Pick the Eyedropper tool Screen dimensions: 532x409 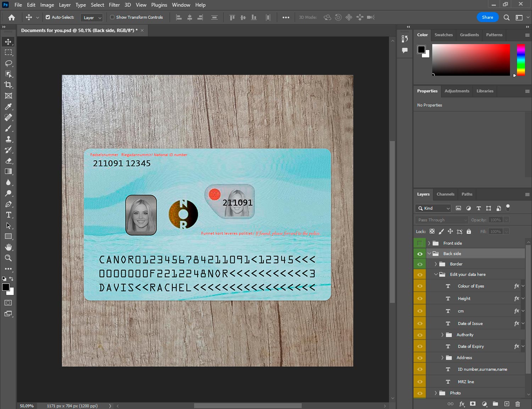(x=8, y=107)
